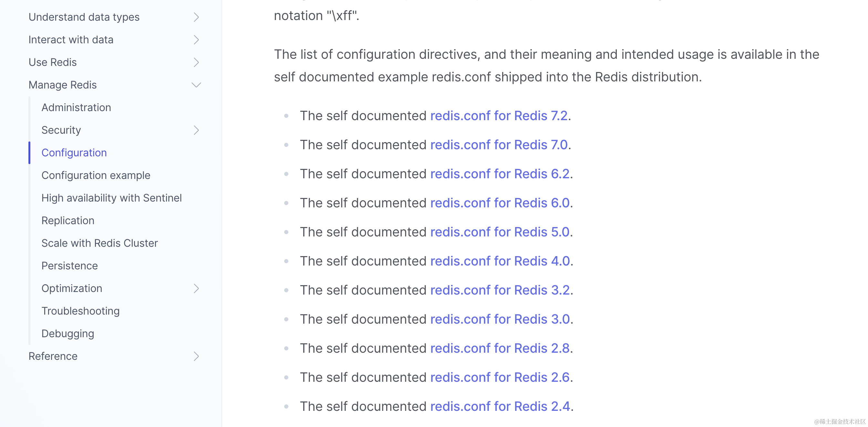The height and width of the screenshot is (427, 868).
Task: Expand the Optimization submenu chevron
Action: coord(196,288)
